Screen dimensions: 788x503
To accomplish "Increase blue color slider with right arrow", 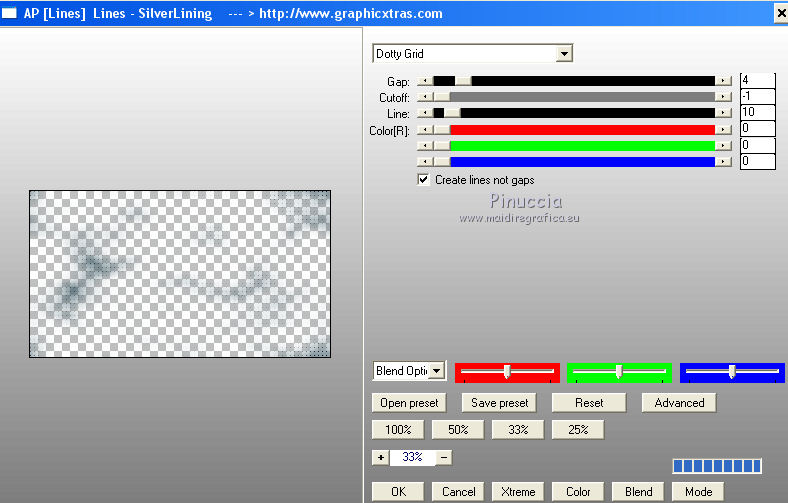I will [723, 162].
